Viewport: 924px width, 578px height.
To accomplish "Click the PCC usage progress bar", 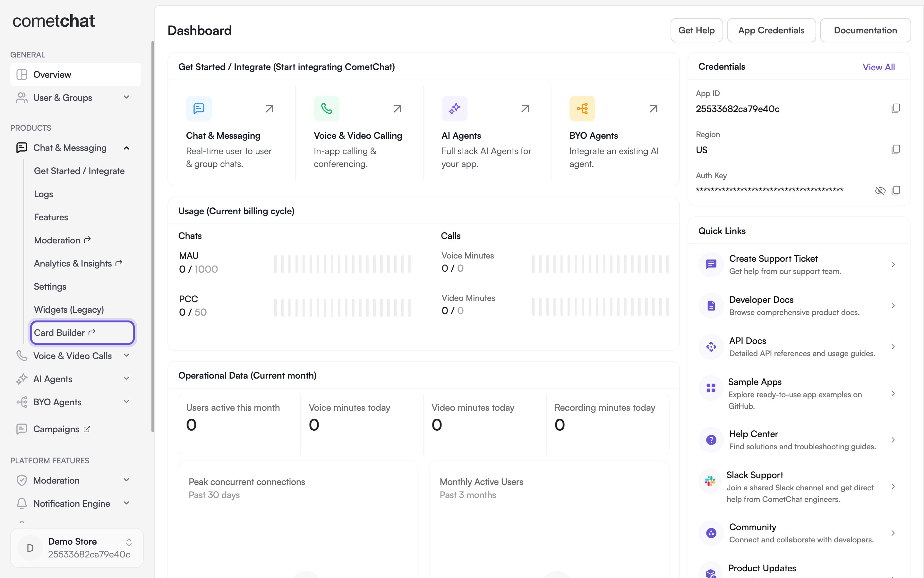I will [343, 307].
